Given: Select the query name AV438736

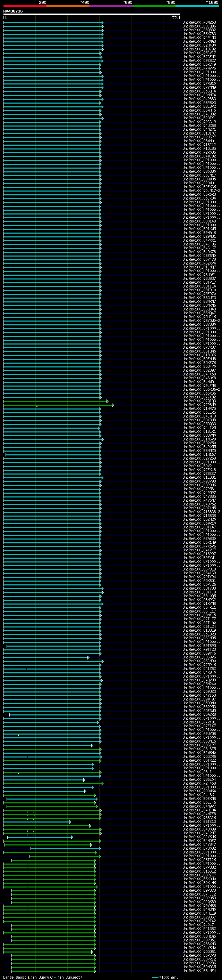Looking at the screenshot, I should [13, 11].
